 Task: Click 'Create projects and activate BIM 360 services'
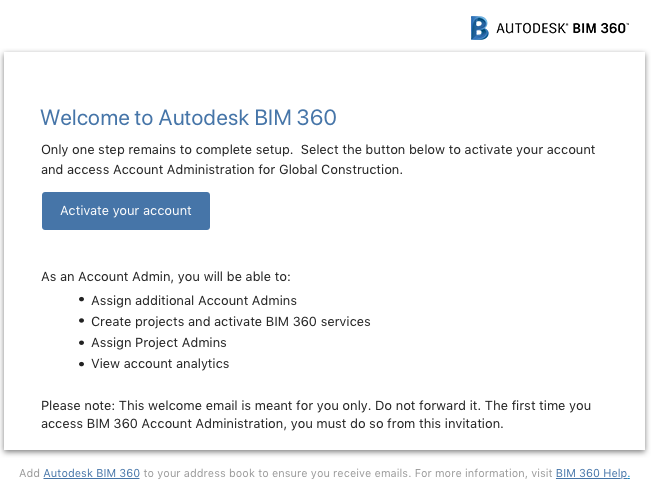(x=231, y=322)
